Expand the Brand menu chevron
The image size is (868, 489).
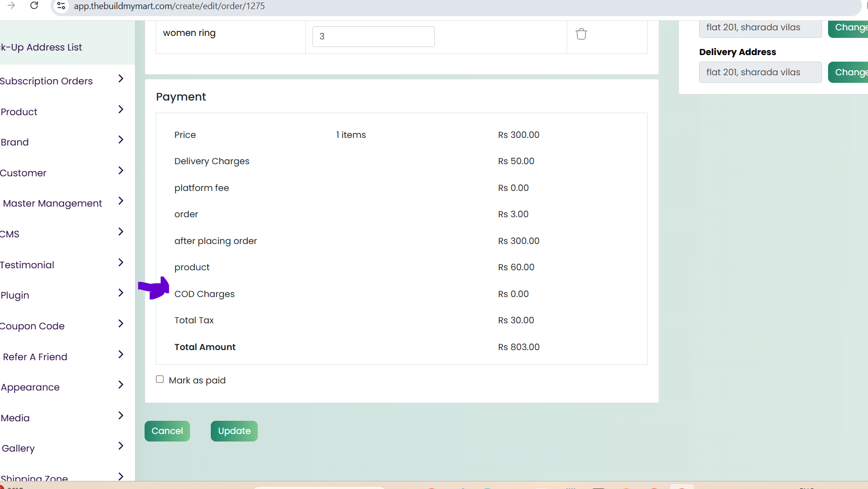tap(121, 139)
